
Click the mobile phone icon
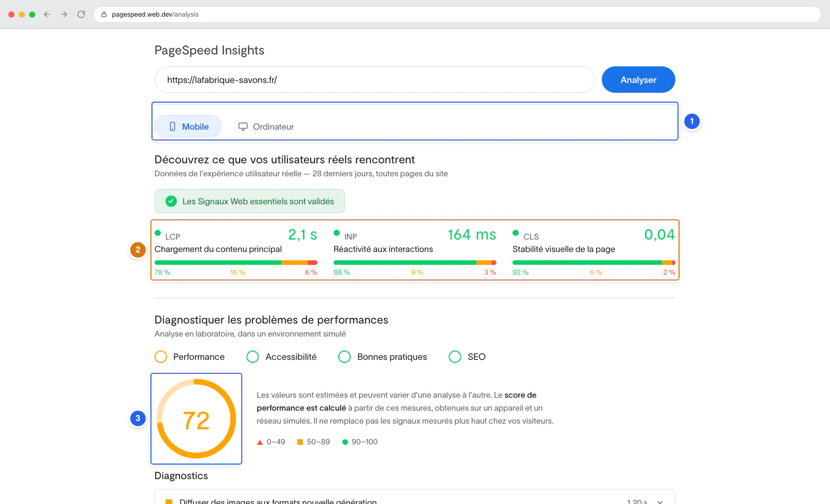click(x=173, y=127)
